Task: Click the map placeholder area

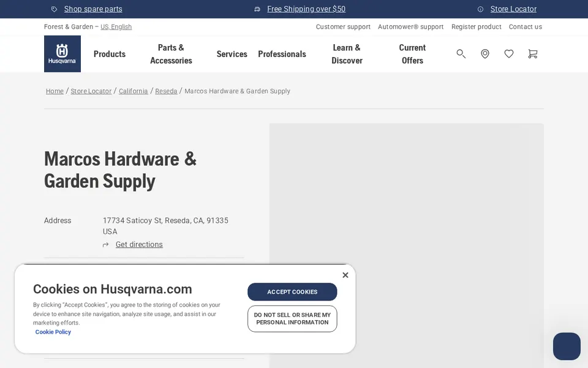Action: [407, 245]
